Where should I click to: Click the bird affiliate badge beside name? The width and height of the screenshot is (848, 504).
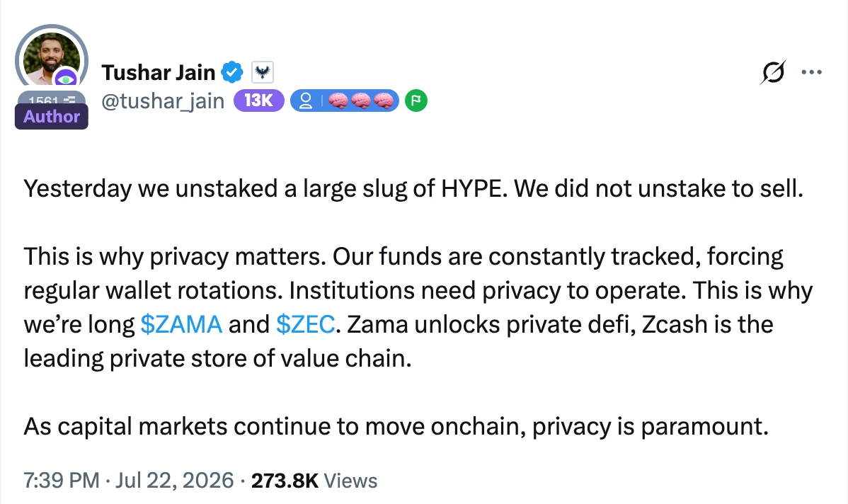coord(263,72)
